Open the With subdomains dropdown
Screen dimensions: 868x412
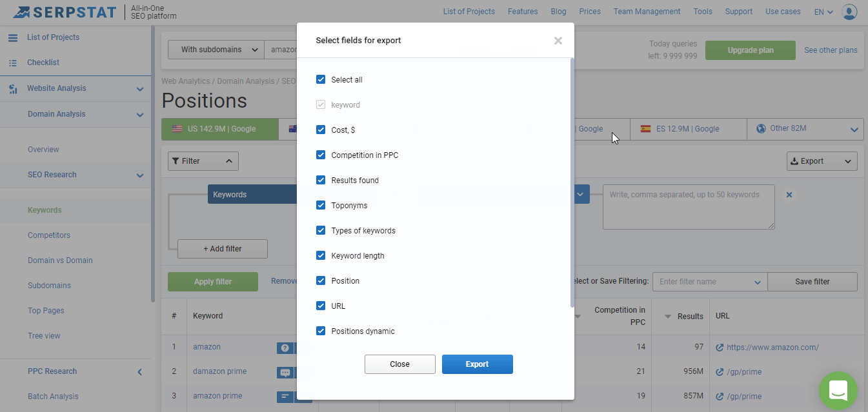216,50
